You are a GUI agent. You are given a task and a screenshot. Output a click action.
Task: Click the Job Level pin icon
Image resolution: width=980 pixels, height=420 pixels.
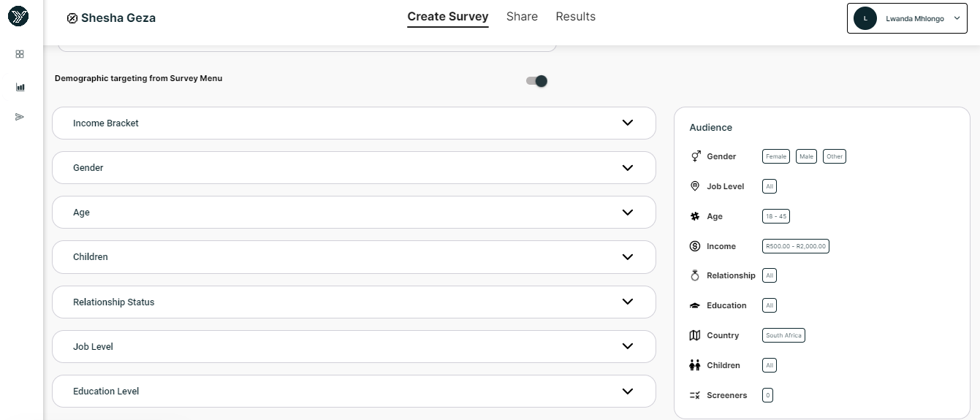pos(695,186)
